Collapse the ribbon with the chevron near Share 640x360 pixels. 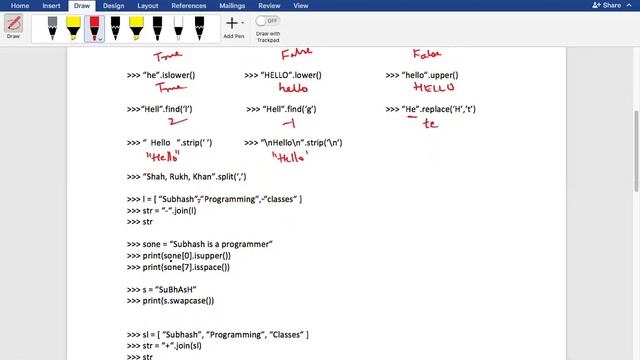coord(629,5)
